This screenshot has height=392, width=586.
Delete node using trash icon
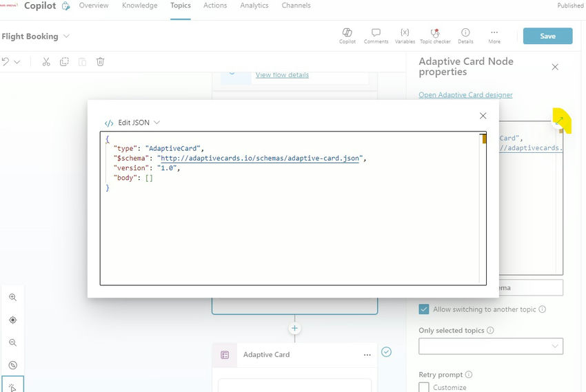coord(100,61)
